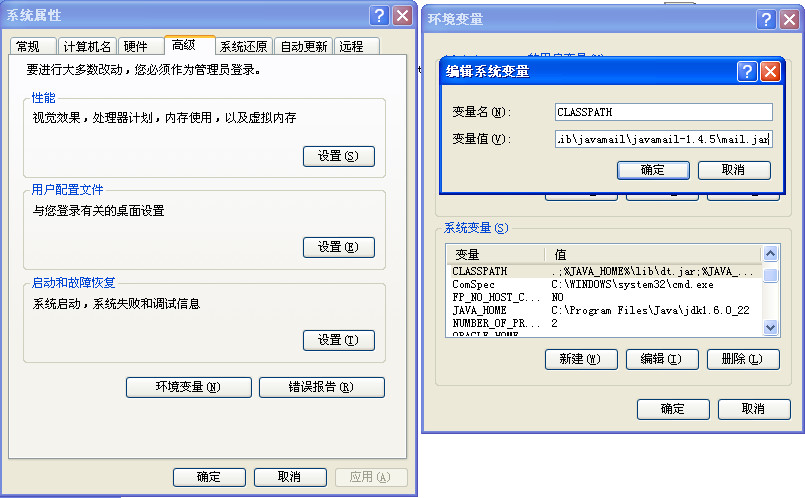Click help icon in 环境变量 title bar
The height and width of the screenshot is (498, 805).
pyautogui.click(x=766, y=20)
